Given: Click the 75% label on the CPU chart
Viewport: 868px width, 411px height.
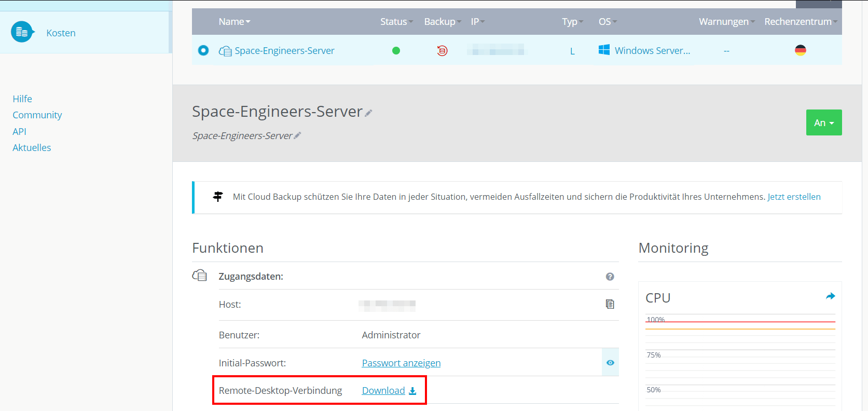Looking at the screenshot, I should [654, 355].
